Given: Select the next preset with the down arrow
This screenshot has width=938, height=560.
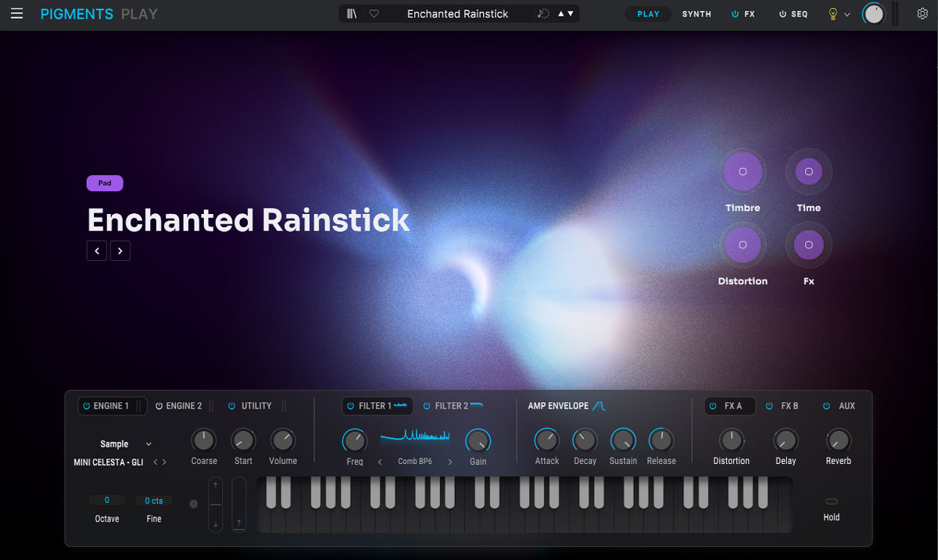Looking at the screenshot, I should coord(571,14).
